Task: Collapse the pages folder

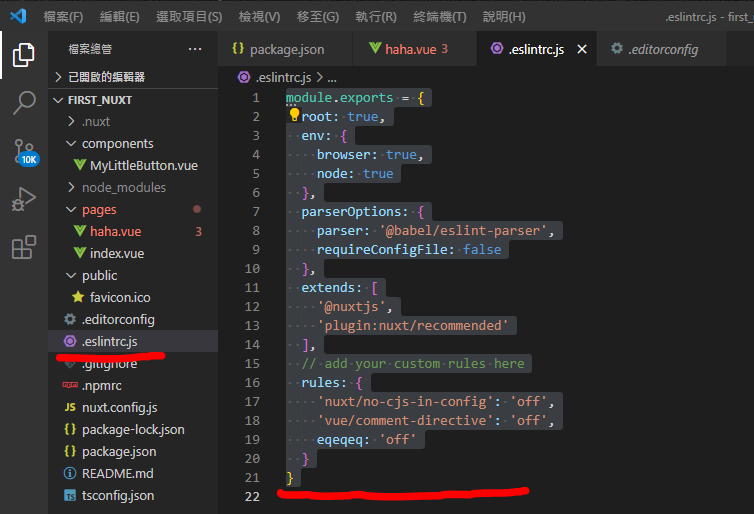Action: 99,209
